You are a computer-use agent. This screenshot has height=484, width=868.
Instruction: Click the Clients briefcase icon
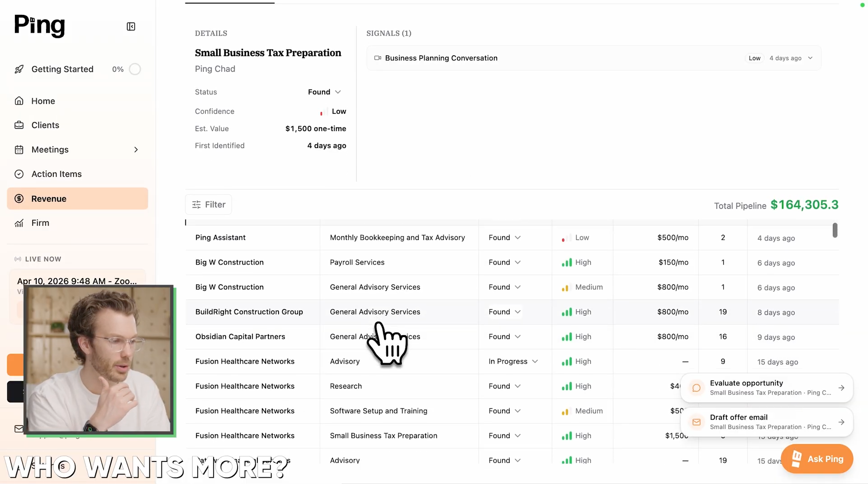click(19, 125)
